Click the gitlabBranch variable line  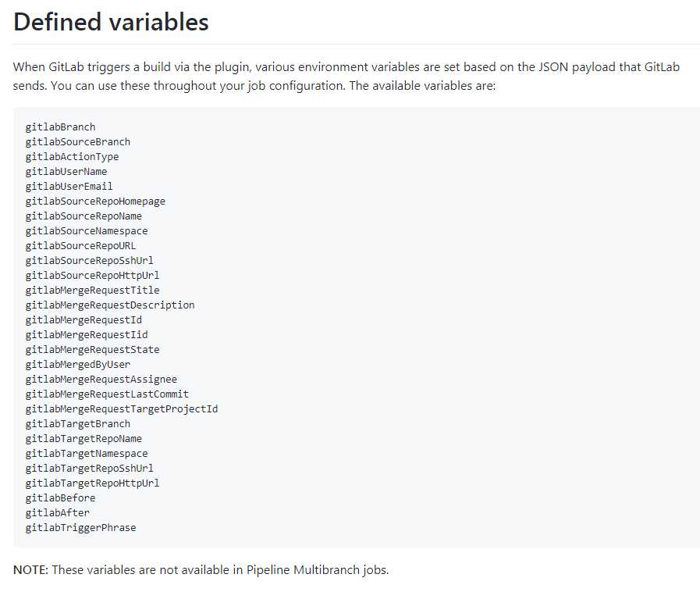click(60, 127)
